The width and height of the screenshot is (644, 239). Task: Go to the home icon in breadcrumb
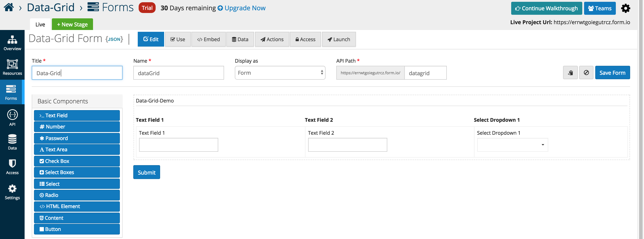pyautogui.click(x=9, y=7)
